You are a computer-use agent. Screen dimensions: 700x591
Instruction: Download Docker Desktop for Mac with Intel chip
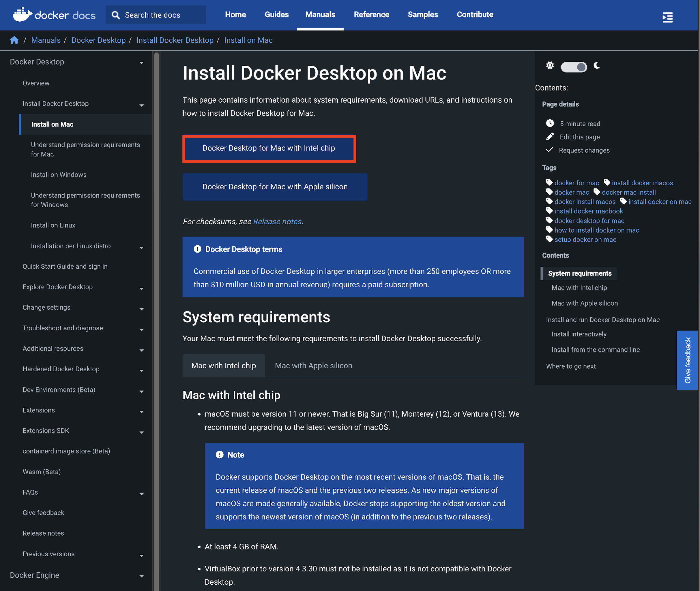[269, 148]
